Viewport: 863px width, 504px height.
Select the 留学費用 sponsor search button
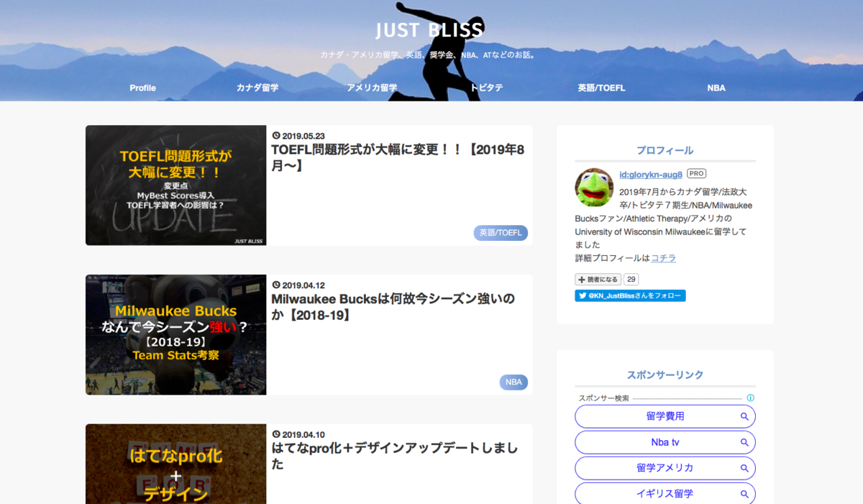[x=665, y=416]
